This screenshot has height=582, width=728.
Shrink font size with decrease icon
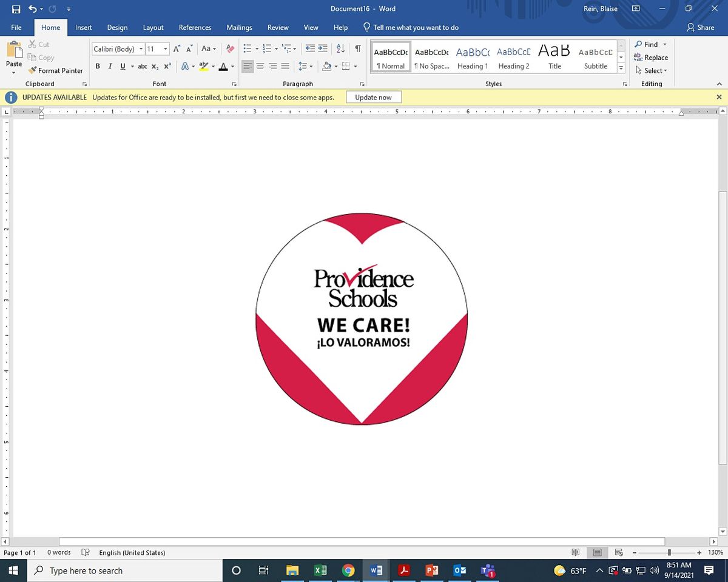(x=189, y=48)
